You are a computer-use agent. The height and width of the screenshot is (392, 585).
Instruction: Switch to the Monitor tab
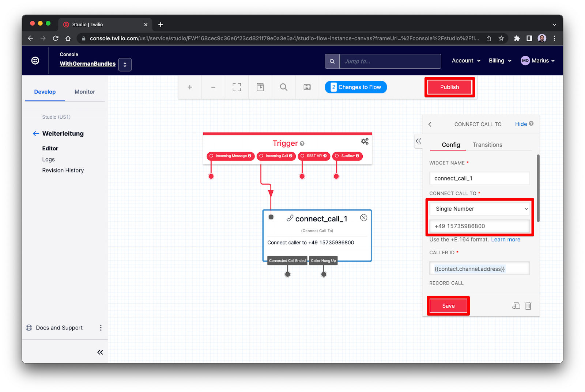point(84,92)
